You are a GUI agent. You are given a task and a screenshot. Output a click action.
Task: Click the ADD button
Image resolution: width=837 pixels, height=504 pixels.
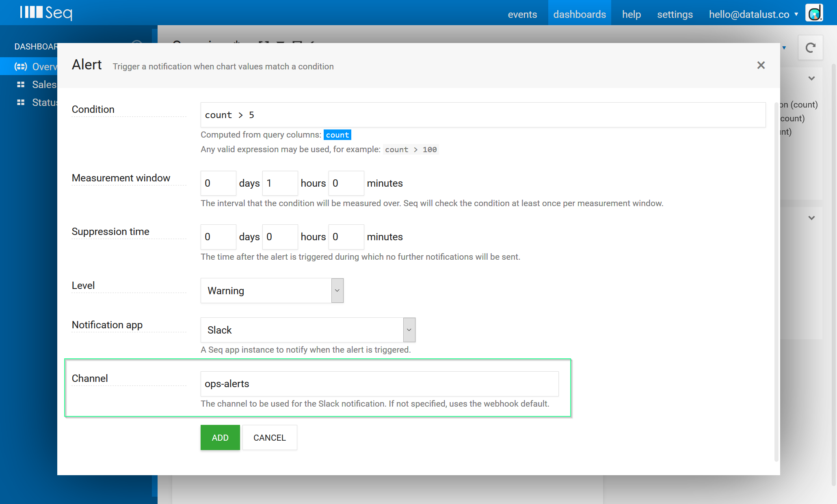[x=220, y=437]
